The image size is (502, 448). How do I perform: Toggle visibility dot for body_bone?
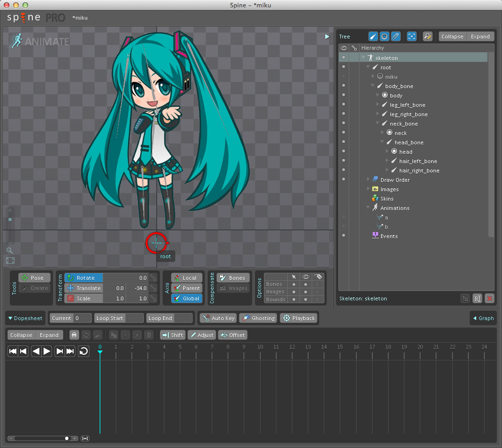pyautogui.click(x=344, y=85)
